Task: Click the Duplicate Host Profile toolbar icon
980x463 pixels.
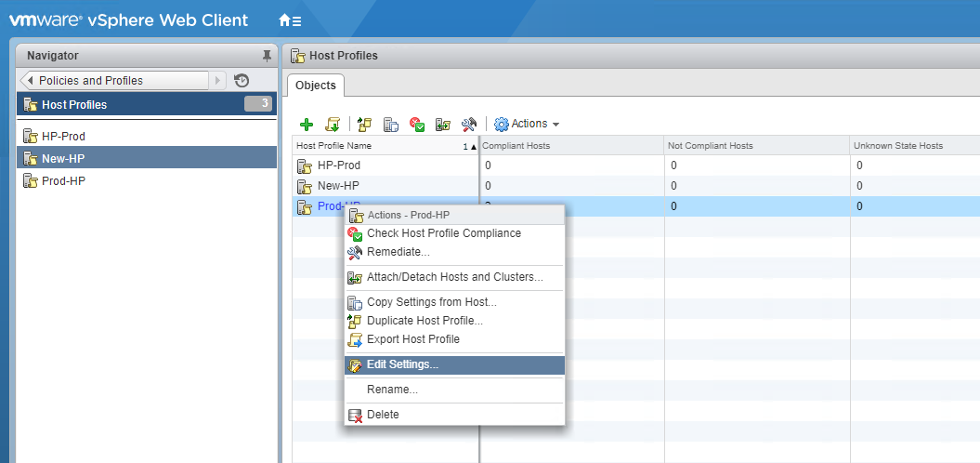Action: click(x=365, y=124)
